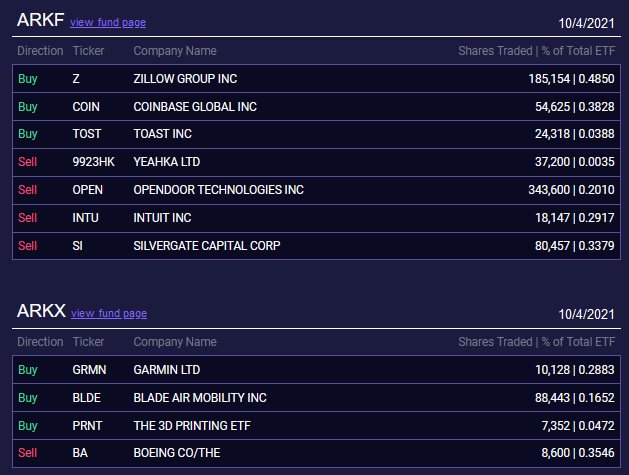Click Shares Traded header in ARKX table

tap(495, 342)
